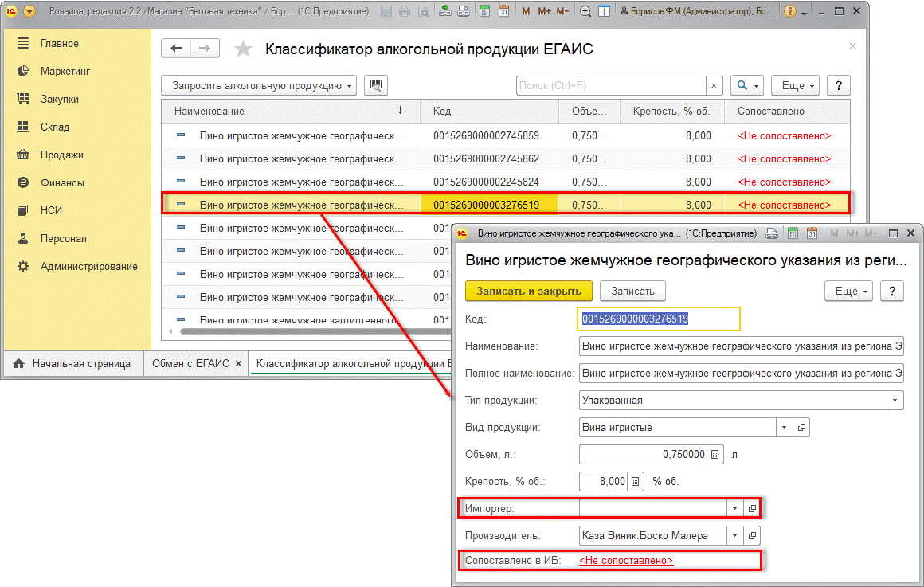
Task: Open Склад section in sidebar
Action: point(55,127)
